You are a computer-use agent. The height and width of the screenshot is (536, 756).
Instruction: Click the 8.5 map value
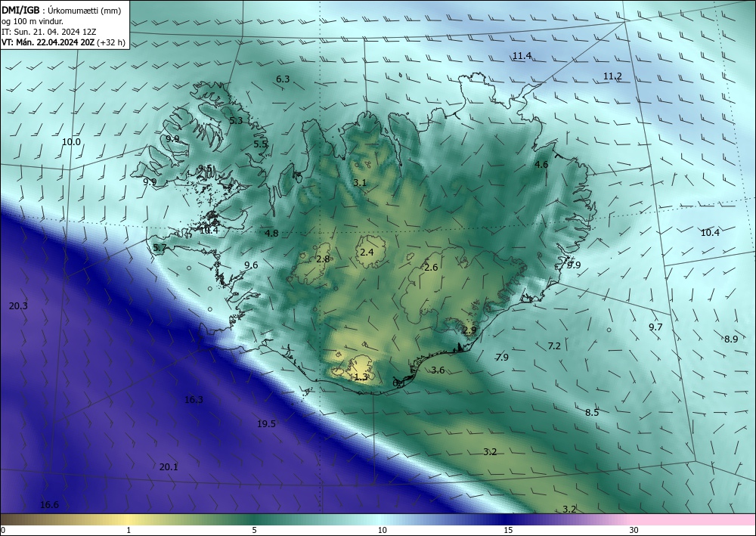[592, 413]
